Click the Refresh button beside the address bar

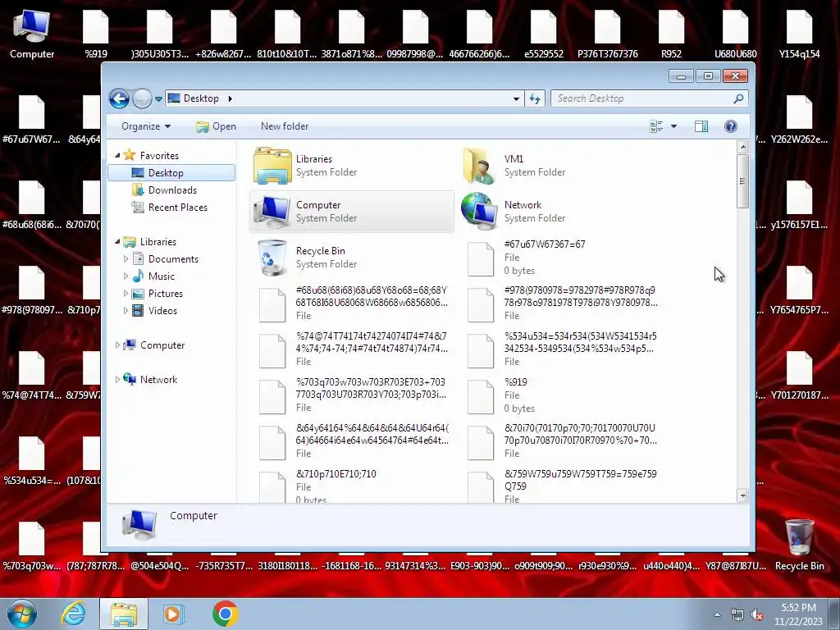pos(535,98)
